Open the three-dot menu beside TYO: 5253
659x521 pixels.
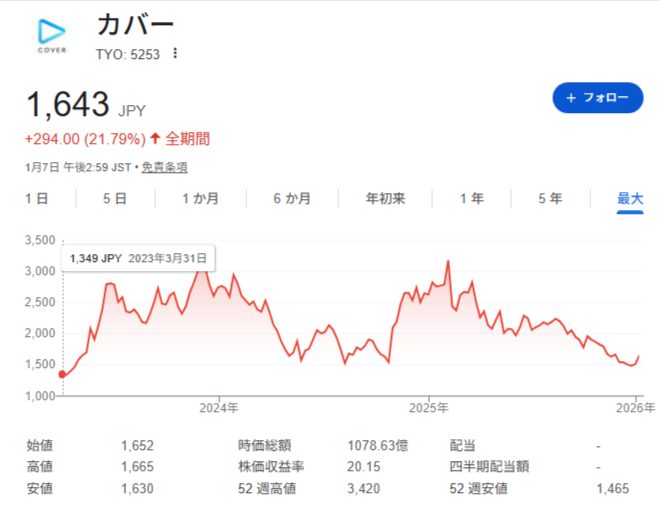tap(175, 53)
